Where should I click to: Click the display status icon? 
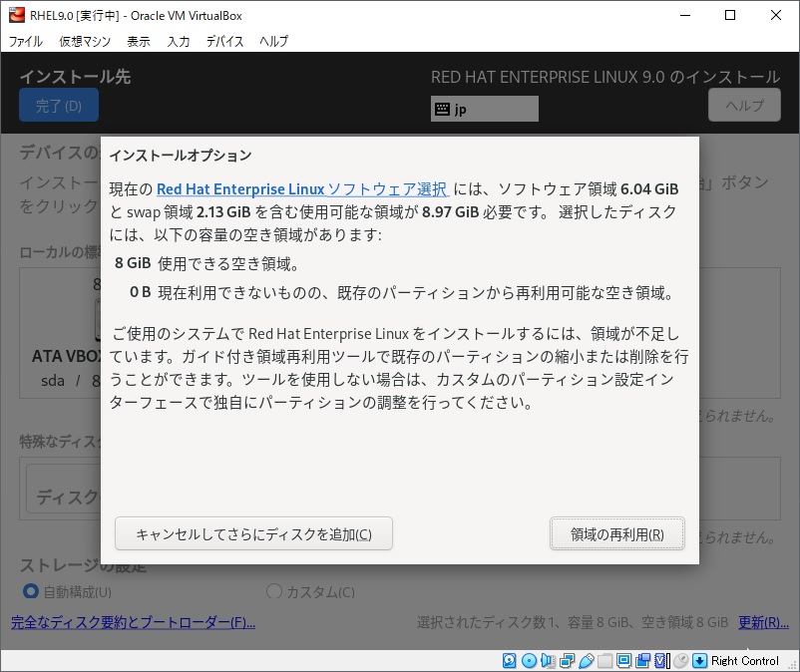coord(623,661)
